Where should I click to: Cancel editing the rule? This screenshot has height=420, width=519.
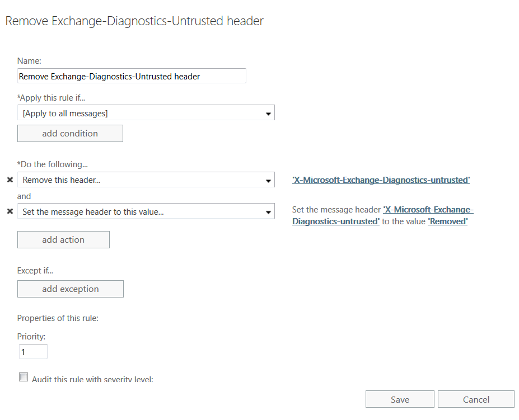pos(476,399)
